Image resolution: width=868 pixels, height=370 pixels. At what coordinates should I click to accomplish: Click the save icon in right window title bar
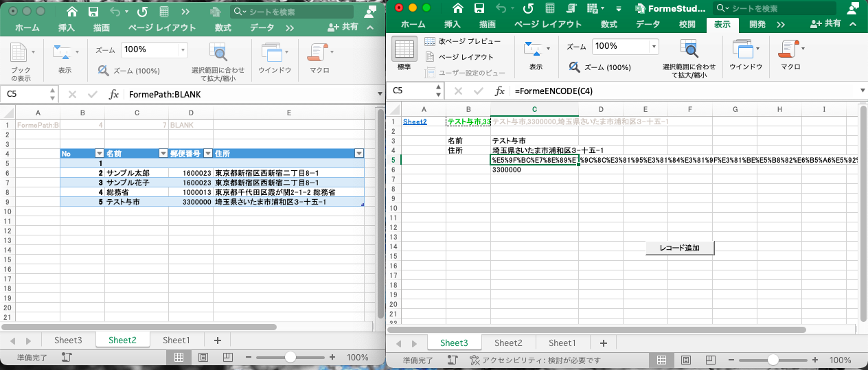[x=479, y=8]
